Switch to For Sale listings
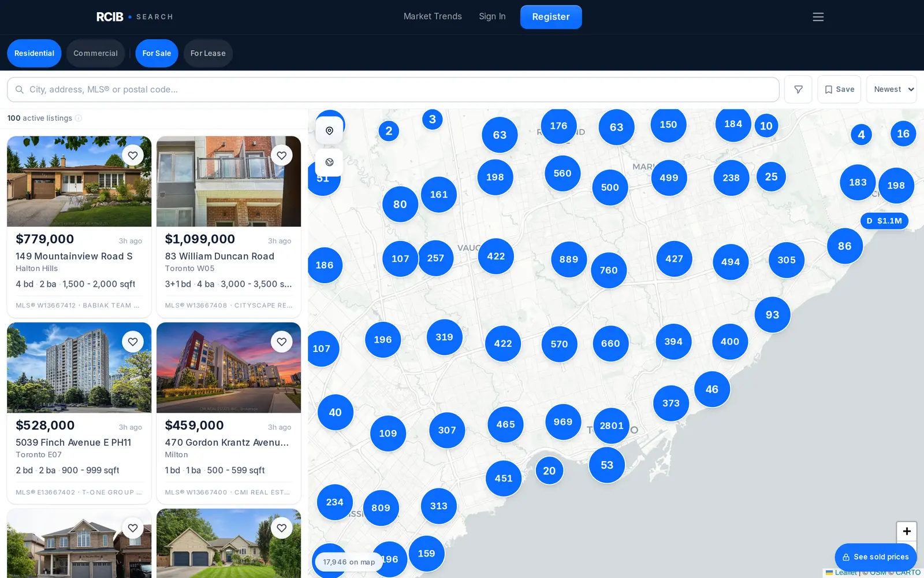Viewport: 924px width, 578px height. click(x=157, y=53)
